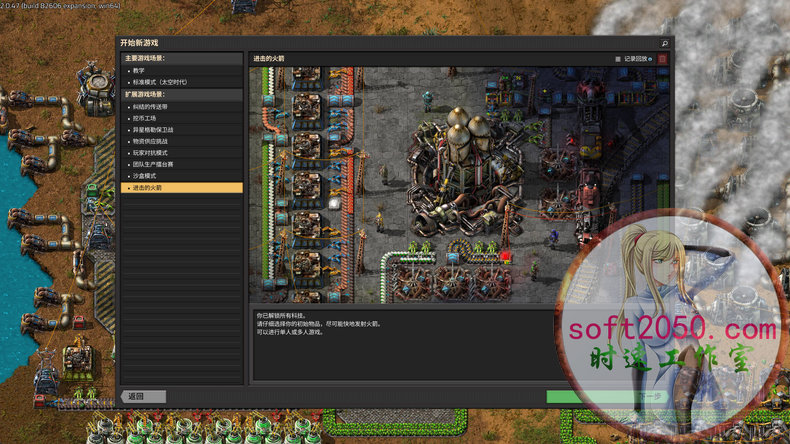
Task: Click the scenario description text box
Action: click(x=400, y=345)
